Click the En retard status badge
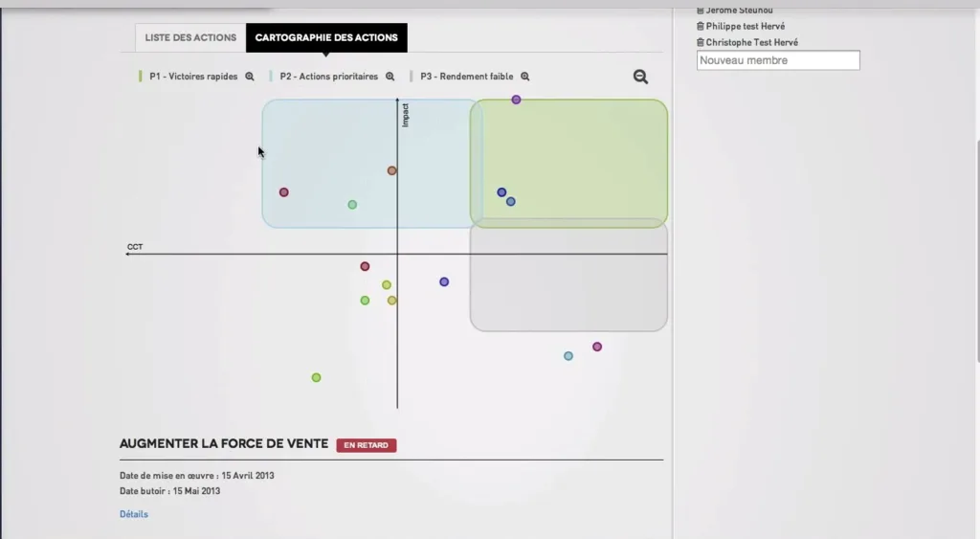Screen dimensions: 980x539 pos(367,445)
